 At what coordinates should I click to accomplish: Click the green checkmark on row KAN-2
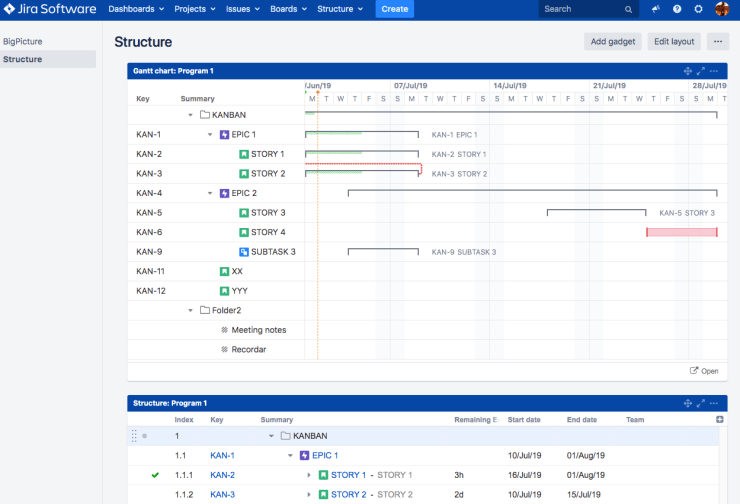pyautogui.click(x=155, y=475)
